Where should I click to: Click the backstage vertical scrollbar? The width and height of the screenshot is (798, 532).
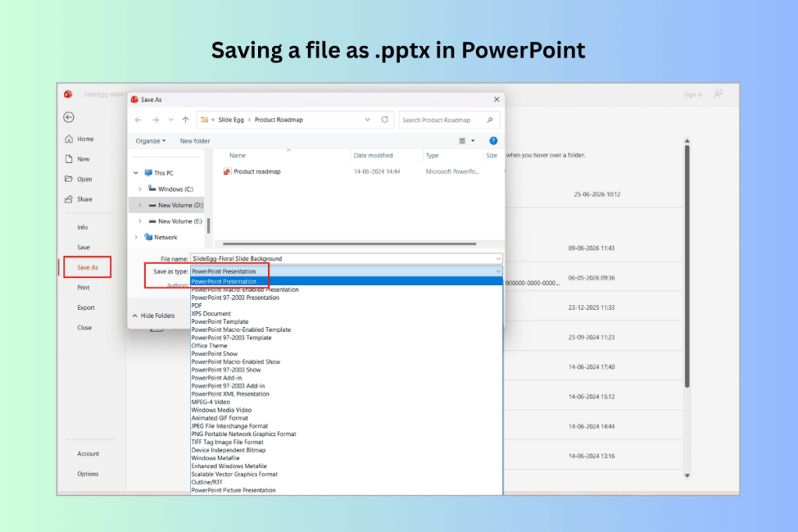(x=687, y=266)
